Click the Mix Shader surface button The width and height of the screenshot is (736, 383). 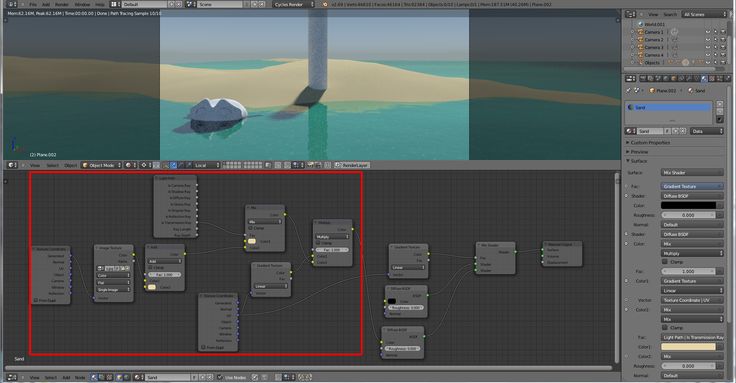click(x=692, y=173)
